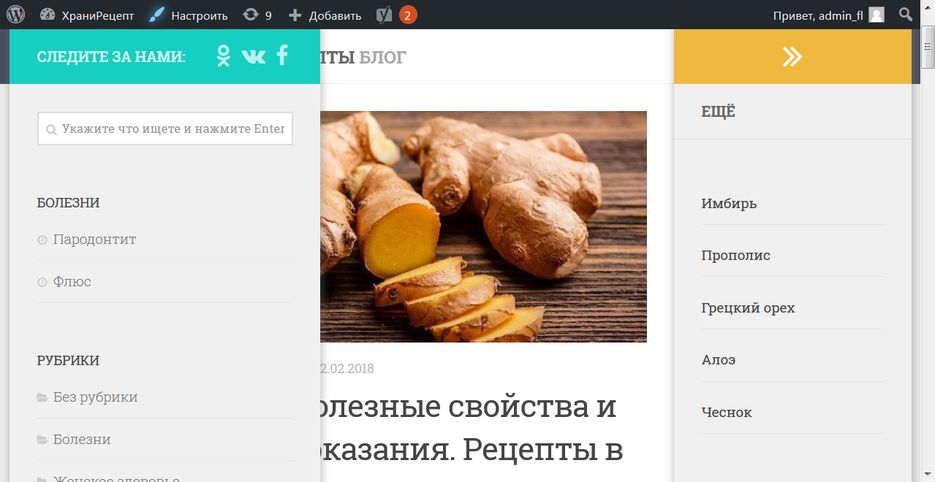Open the VK social link icon
The width and height of the screenshot is (935, 482).
[x=253, y=57]
